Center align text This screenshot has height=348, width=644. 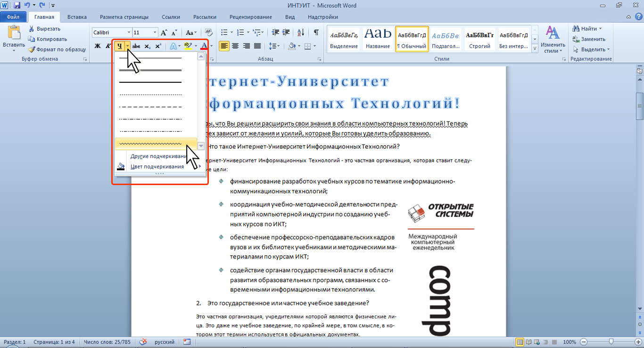[x=235, y=46]
